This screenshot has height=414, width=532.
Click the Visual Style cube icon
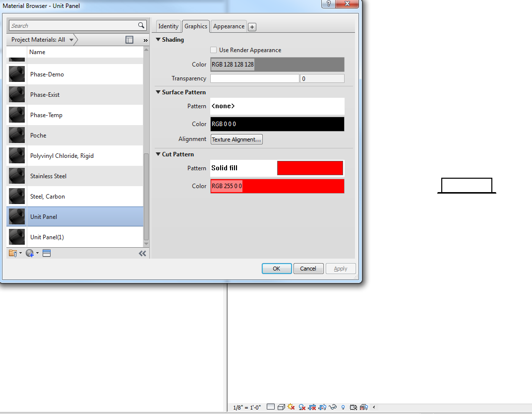pos(281,407)
